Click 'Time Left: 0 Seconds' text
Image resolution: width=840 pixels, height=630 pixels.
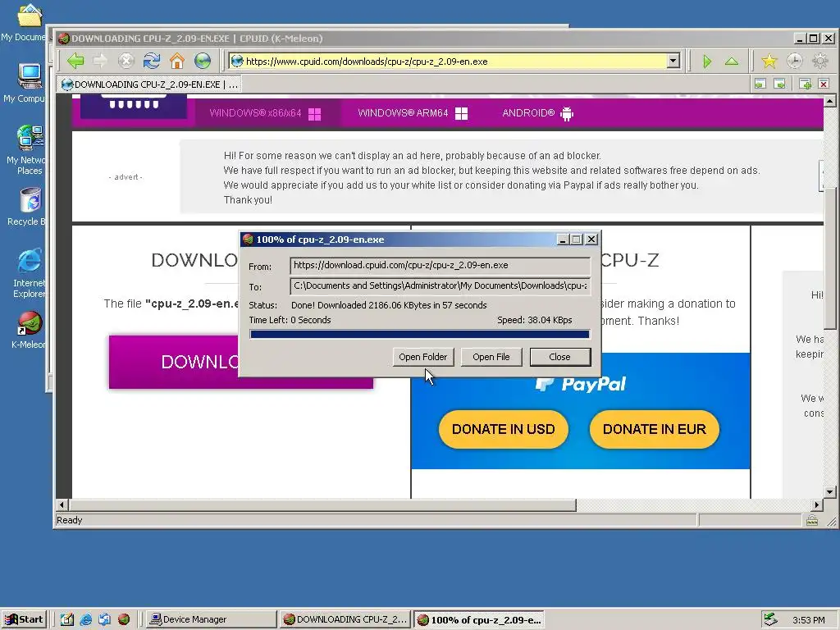point(290,321)
